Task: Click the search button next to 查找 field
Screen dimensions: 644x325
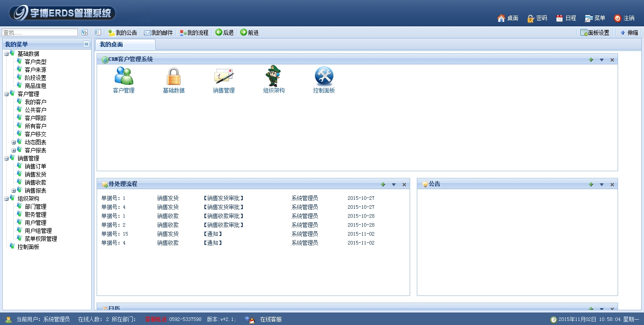Action: coord(85,33)
